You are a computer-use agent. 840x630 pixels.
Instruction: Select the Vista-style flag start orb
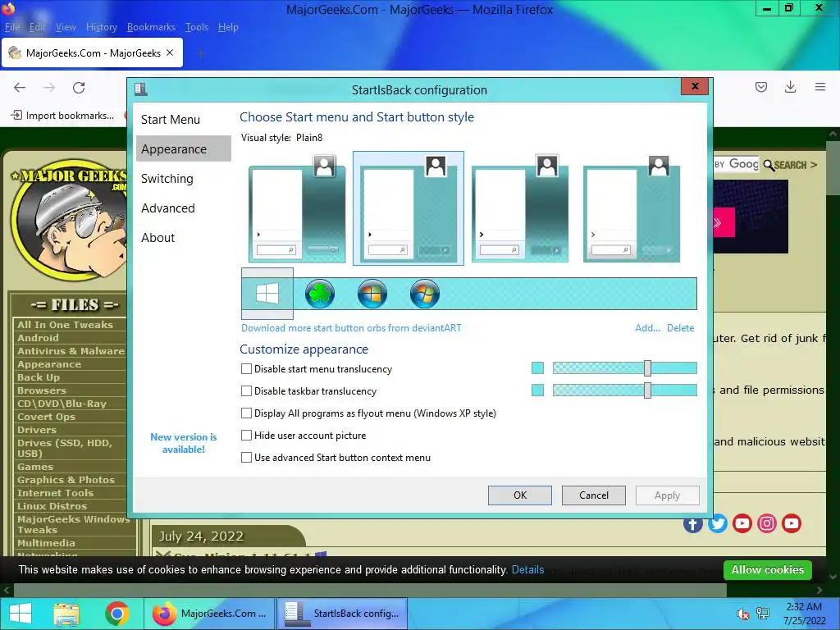[x=425, y=294]
